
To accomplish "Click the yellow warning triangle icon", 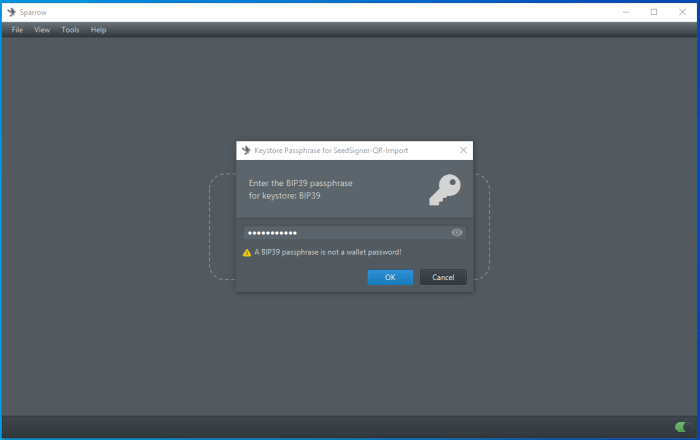I will [x=247, y=252].
